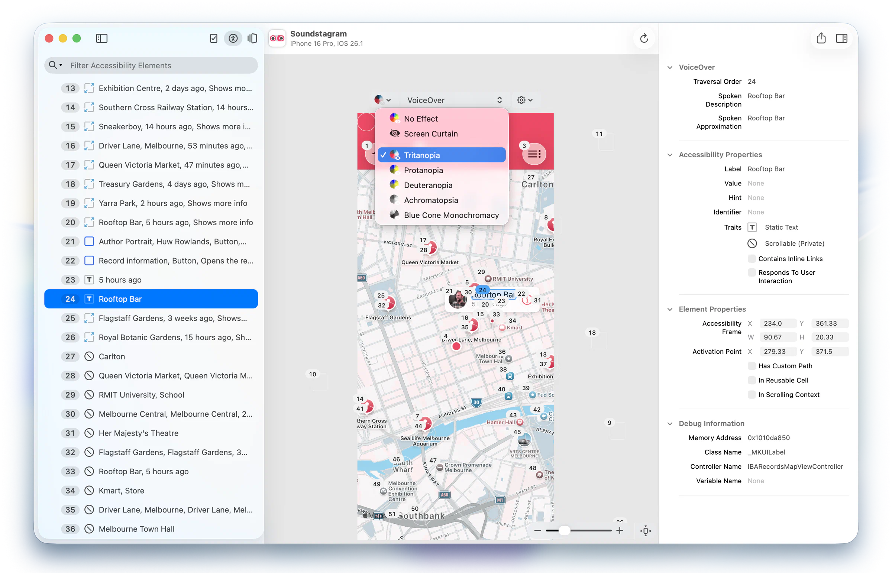Viewport: 892px width, 588px height.
Task: Select No Effect from the menu
Action: point(441,119)
